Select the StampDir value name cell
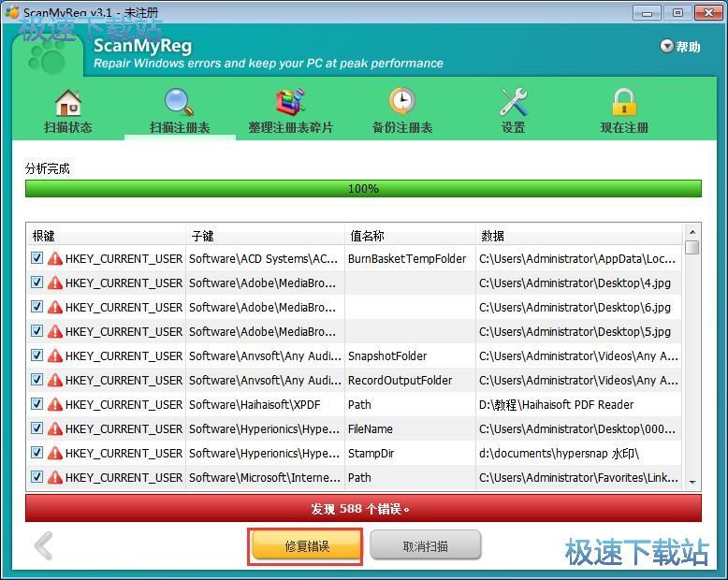The image size is (728, 580). pyautogui.click(x=411, y=454)
